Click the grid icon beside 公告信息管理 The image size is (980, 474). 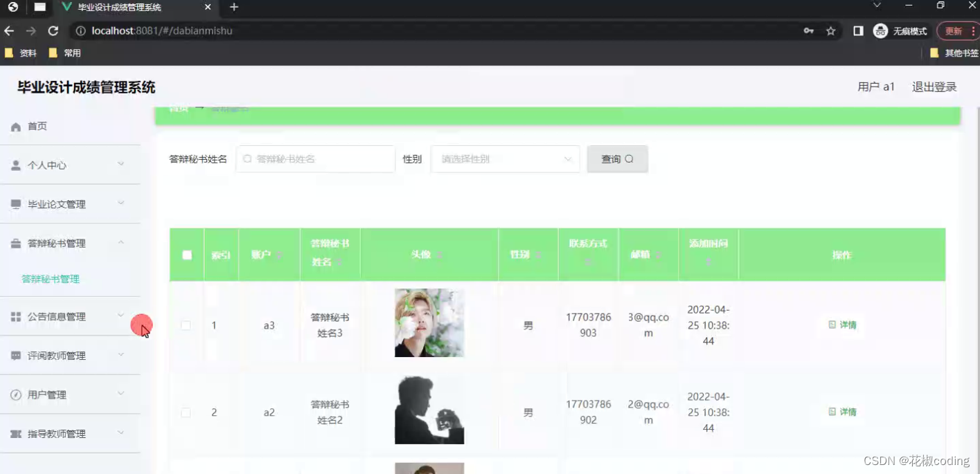tap(15, 316)
